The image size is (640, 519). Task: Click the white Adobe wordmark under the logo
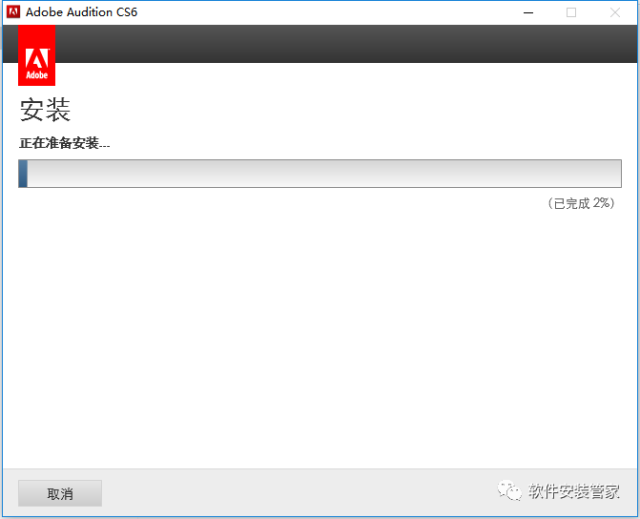36,74
